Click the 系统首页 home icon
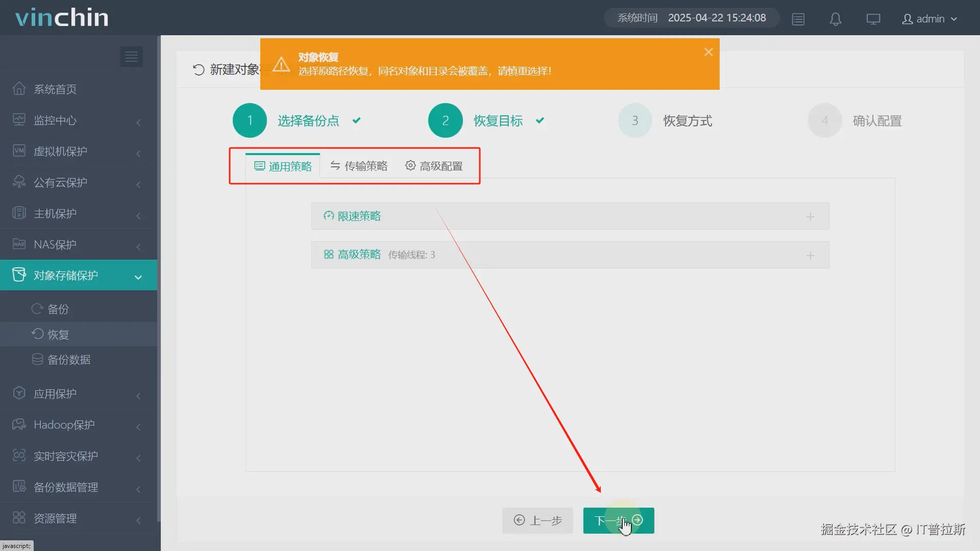The image size is (980, 551). click(x=19, y=89)
